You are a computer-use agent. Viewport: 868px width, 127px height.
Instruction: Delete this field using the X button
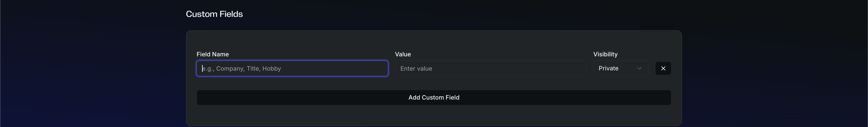click(663, 69)
